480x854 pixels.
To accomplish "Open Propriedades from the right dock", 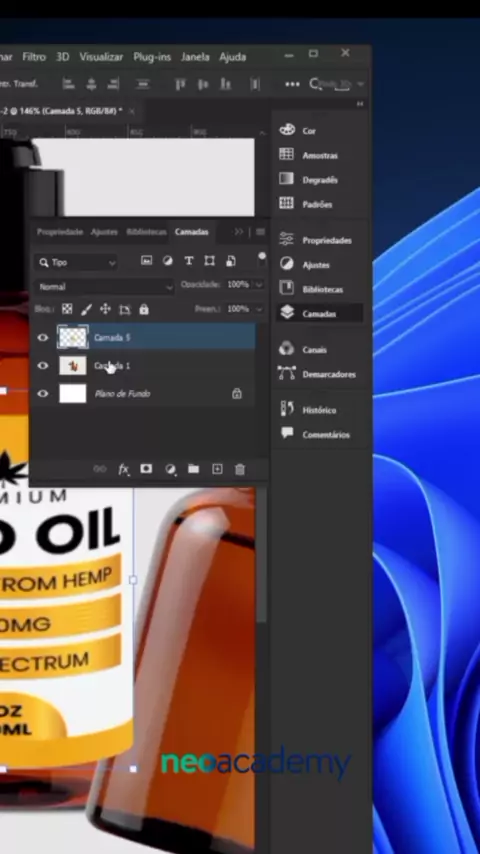I will coord(315,240).
